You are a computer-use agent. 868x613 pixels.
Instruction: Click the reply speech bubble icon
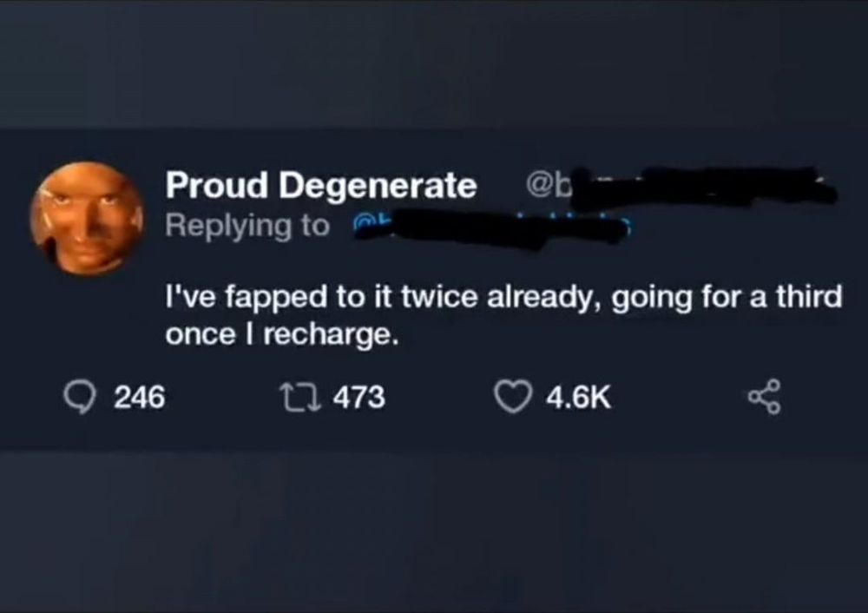tap(82, 397)
